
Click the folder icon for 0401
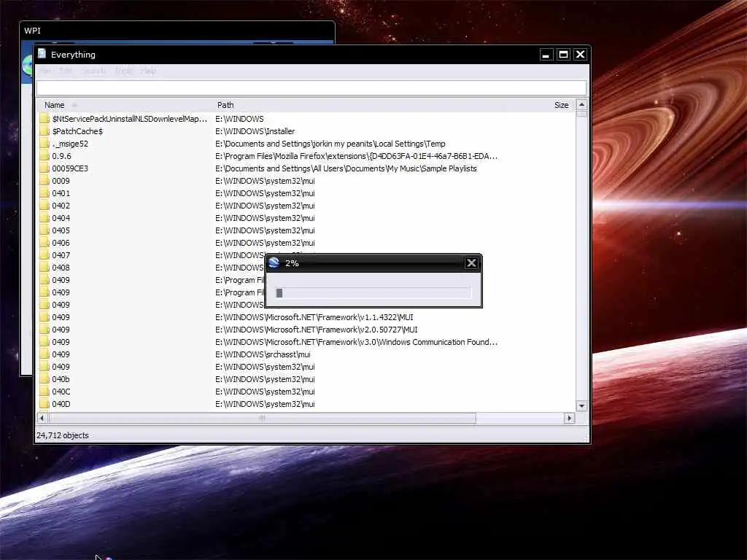point(44,192)
